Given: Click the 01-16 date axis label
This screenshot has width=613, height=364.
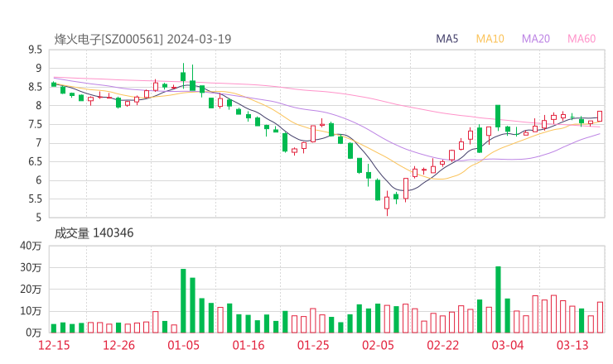Looking at the screenshot, I should pos(249,345).
